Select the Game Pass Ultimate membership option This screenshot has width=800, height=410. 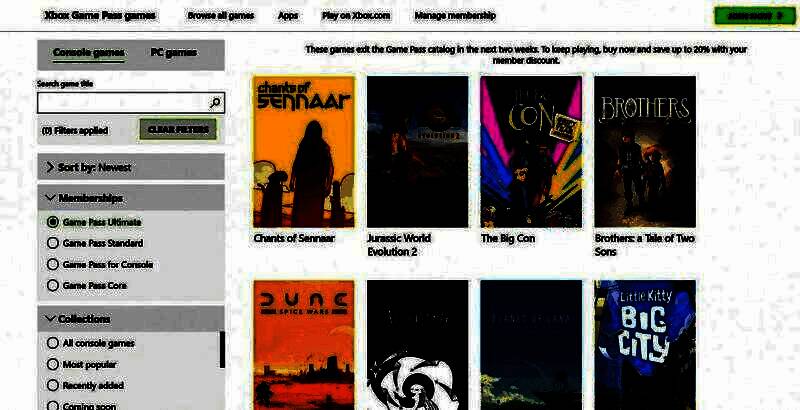53,222
